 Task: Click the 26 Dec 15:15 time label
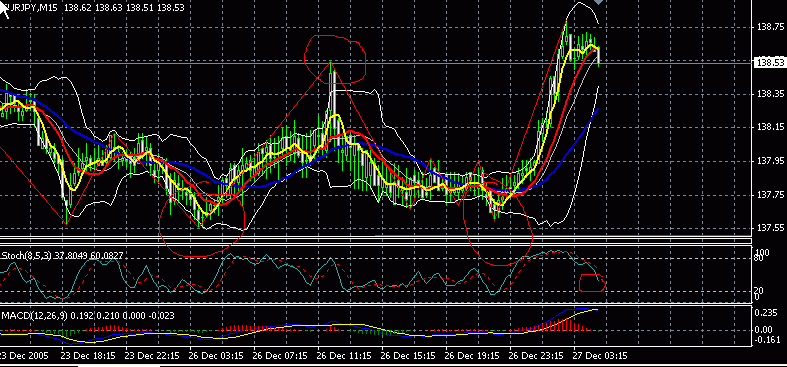click(x=408, y=355)
